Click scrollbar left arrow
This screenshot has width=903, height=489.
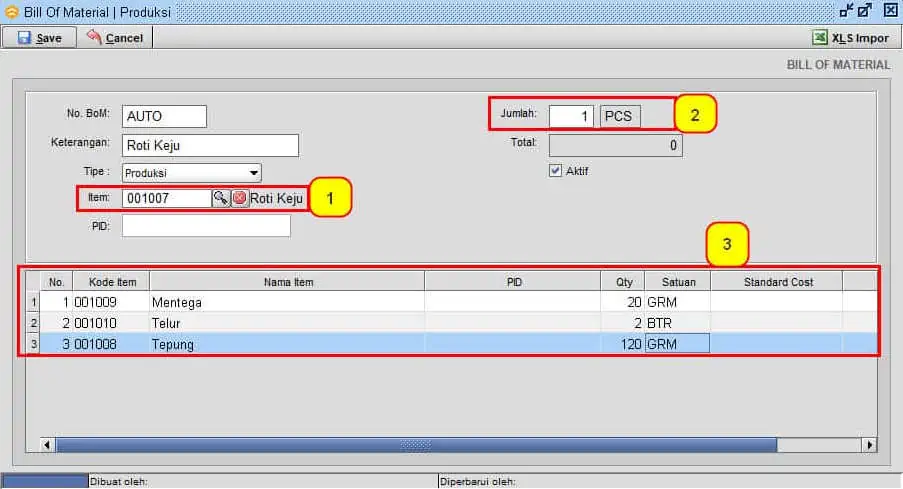pyautogui.click(x=47, y=445)
